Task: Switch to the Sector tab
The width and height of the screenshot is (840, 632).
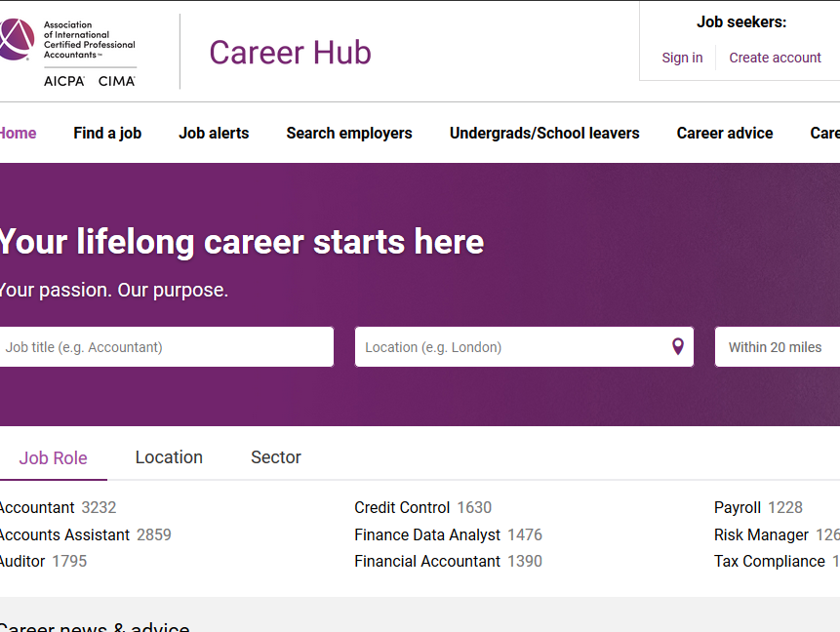Action: click(x=276, y=457)
